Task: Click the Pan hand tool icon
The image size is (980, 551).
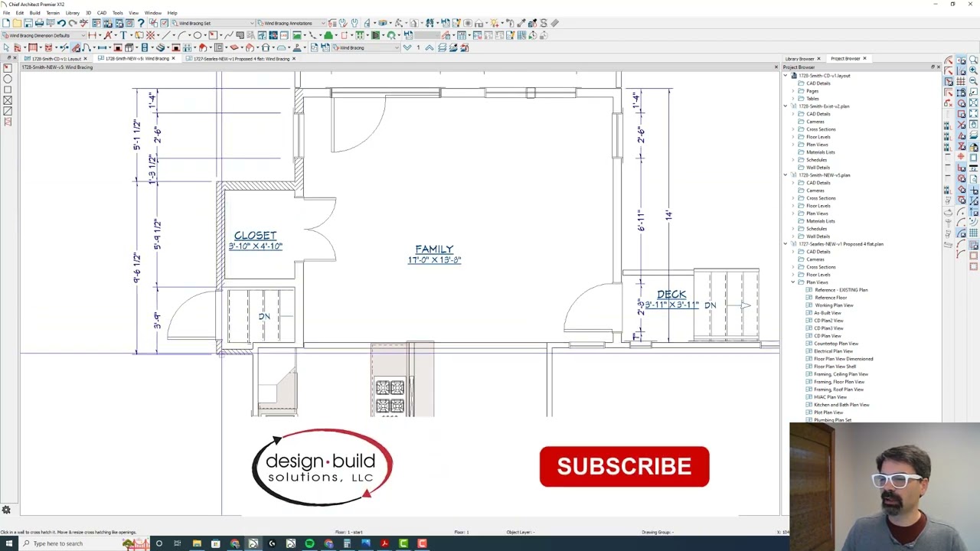Action: (972, 124)
